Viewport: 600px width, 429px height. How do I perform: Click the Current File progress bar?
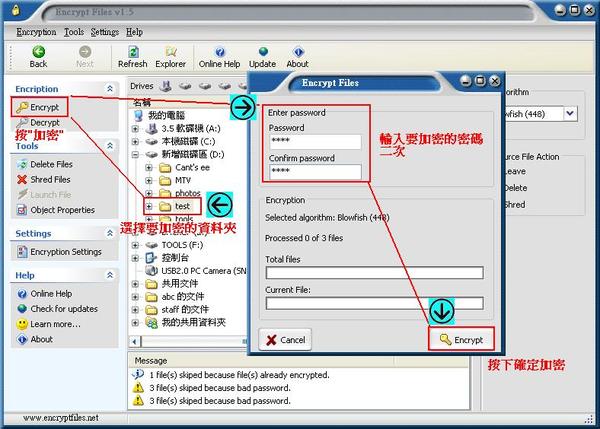coord(374,303)
